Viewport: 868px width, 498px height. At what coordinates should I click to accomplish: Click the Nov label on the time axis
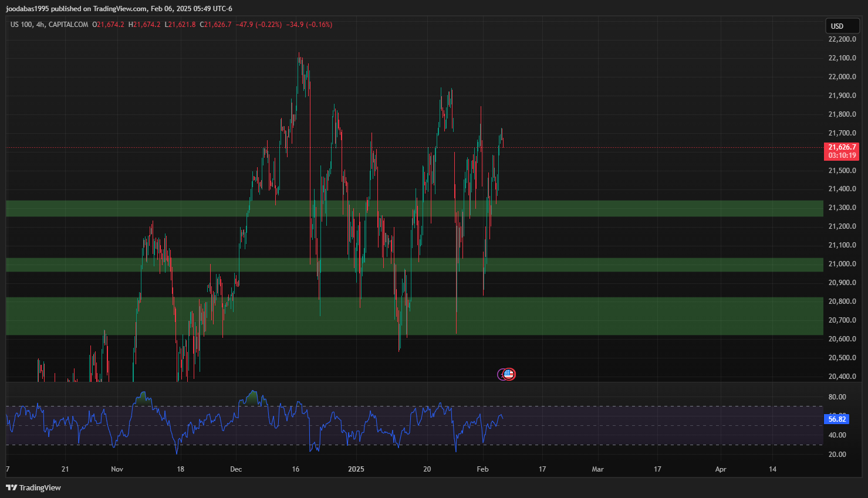[x=117, y=469]
